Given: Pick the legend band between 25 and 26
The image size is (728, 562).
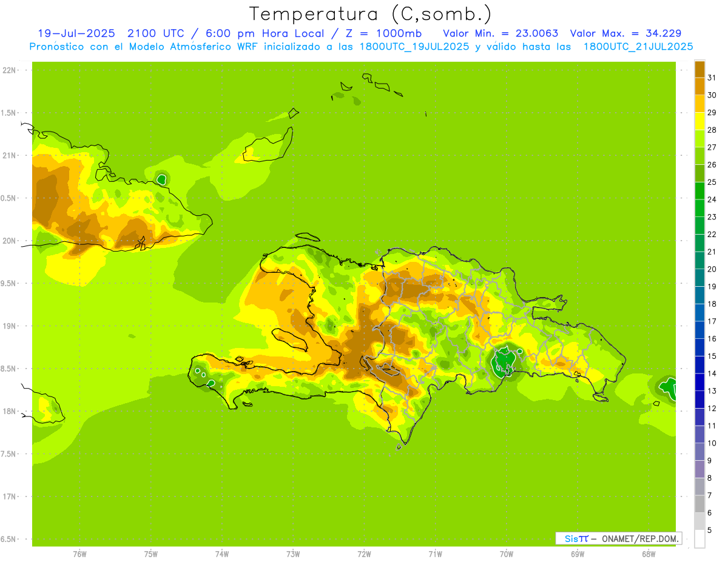Looking at the screenshot, I should 699,173.
